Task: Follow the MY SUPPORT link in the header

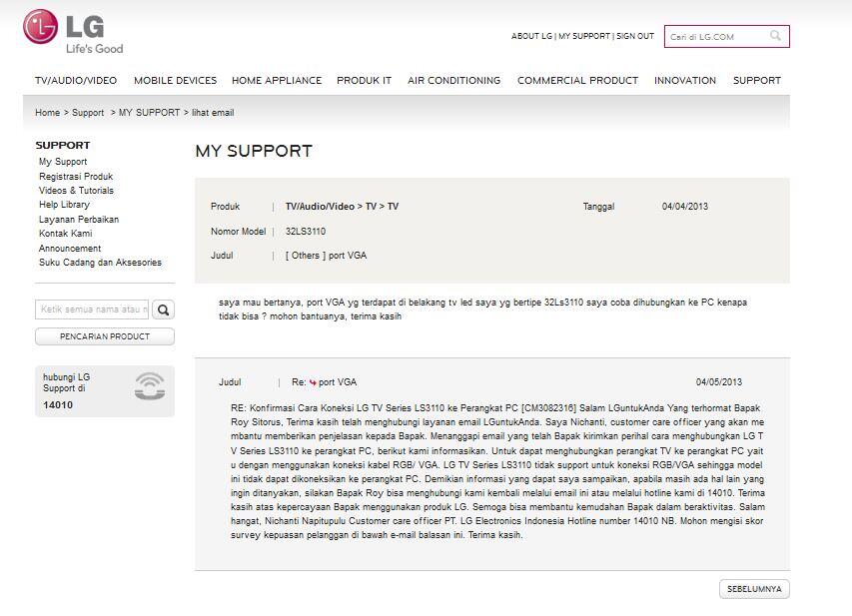Action: (x=584, y=36)
